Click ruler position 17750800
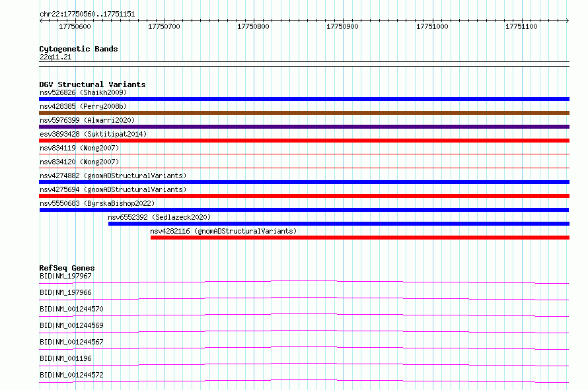 coord(254,26)
